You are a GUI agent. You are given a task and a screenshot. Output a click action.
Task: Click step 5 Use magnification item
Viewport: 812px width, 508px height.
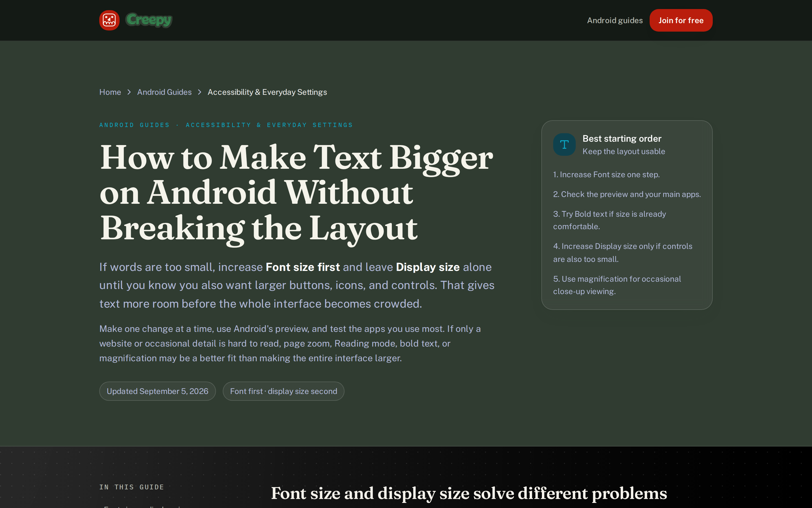coord(617,285)
